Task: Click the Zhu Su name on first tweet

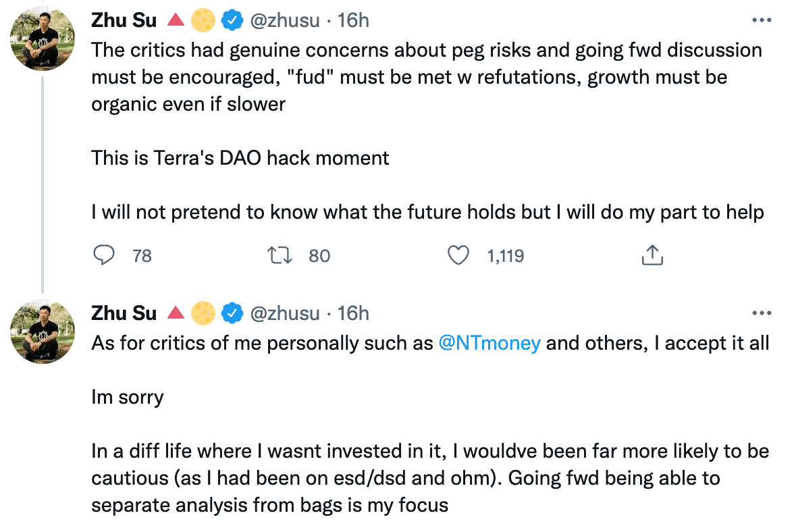Action: pos(124,20)
